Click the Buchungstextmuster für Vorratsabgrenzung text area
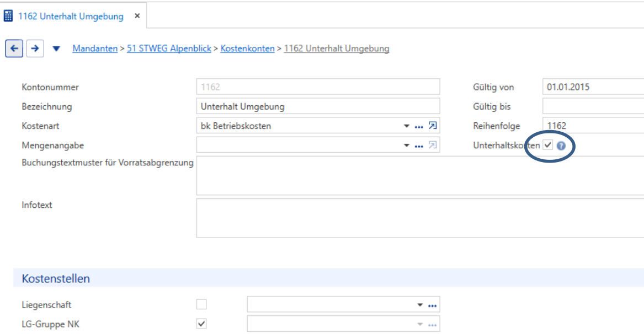 coord(420,176)
